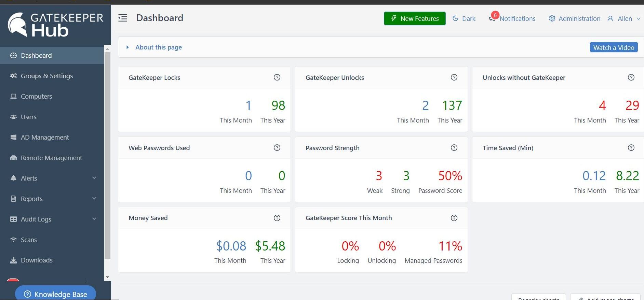
Task: Open the Allen user dropdown
Action: coord(624,19)
